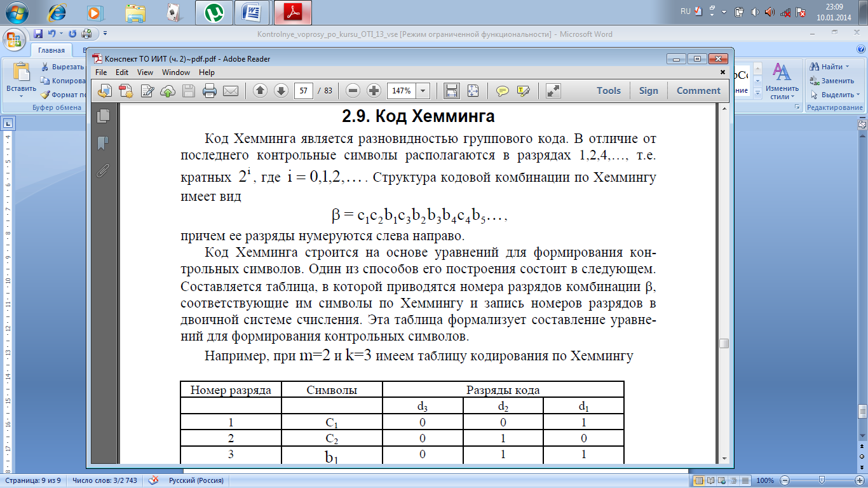The image size is (868, 488).
Task: Click the page number field showing 57
Action: click(x=304, y=91)
